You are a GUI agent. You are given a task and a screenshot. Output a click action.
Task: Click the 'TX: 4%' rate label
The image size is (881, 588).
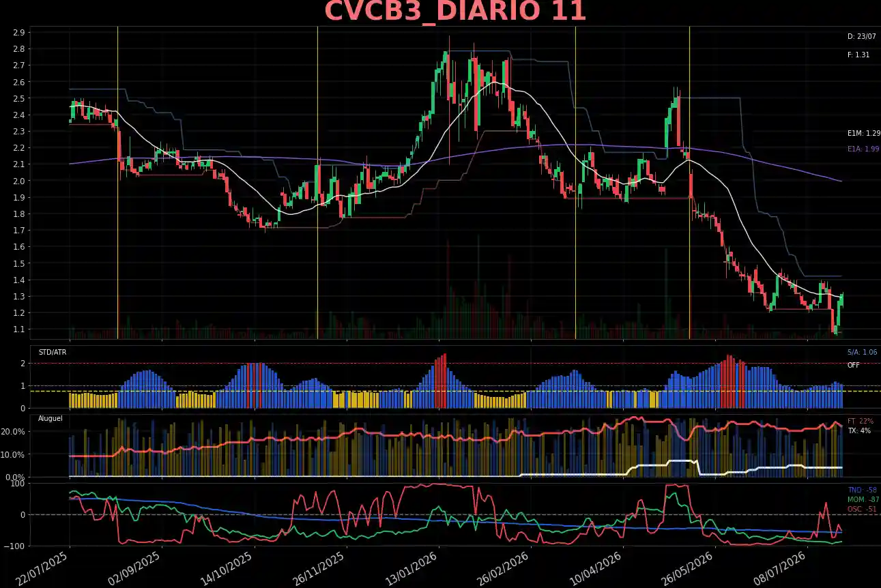tap(858, 431)
